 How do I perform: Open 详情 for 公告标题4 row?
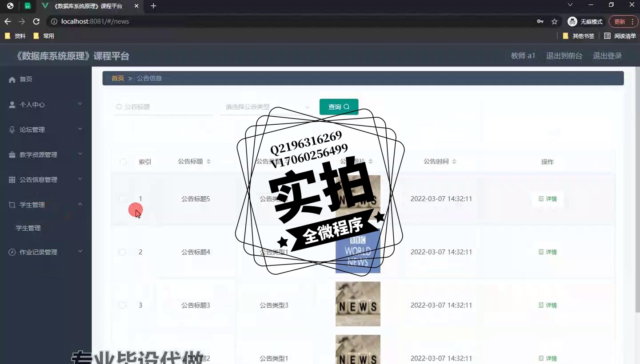548,252
